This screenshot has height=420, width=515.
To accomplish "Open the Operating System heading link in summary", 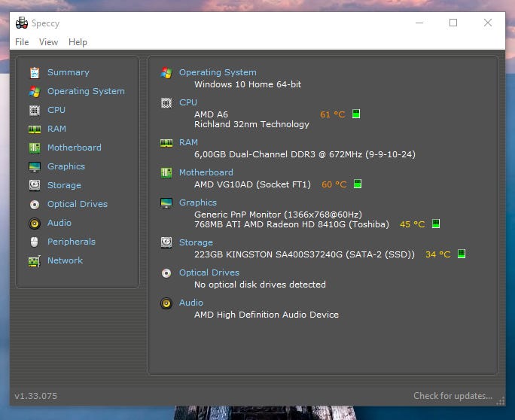I will pyautogui.click(x=218, y=72).
